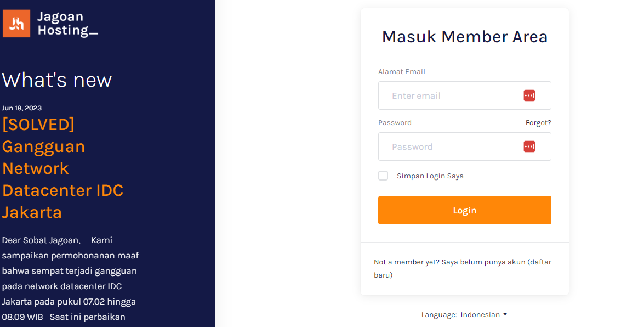Click the orange Jagoan Hosting logo icon

(16, 24)
